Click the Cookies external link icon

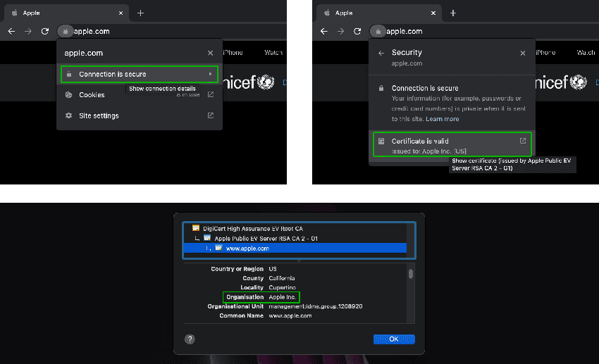(x=211, y=94)
